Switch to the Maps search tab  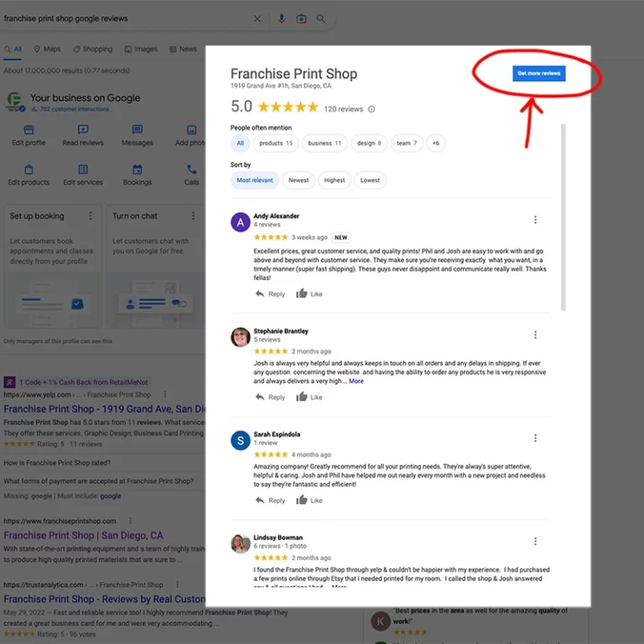pyautogui.click(x=47, y=49)
